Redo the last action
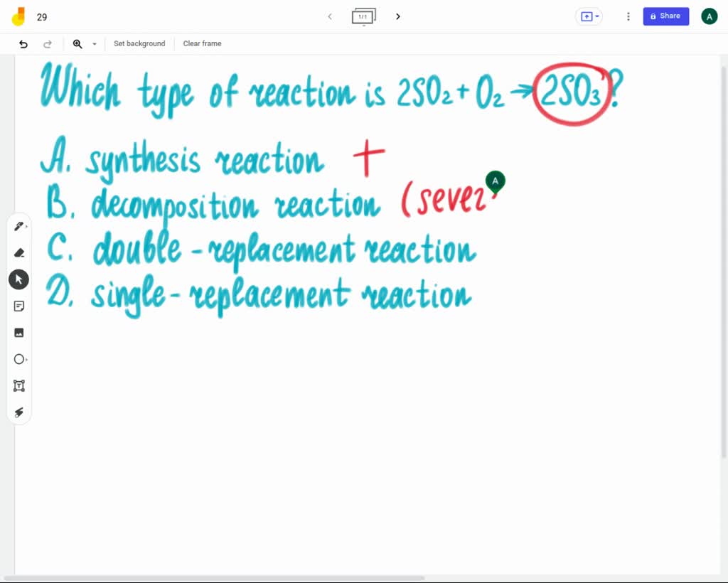Image resolution: width=728 pixels, height=583 pixels. (x=48, y=43)
